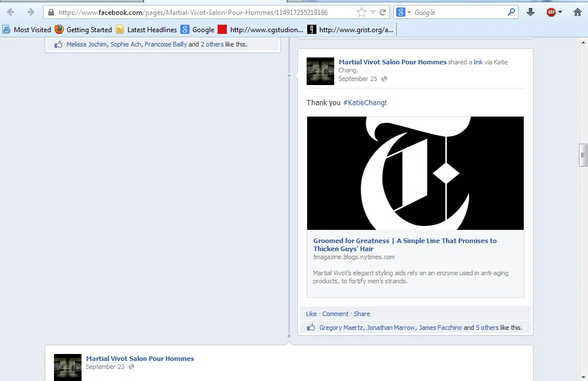Like the Katie Chang post
Screen dimensions: 588x381
(x=311, y=314)
